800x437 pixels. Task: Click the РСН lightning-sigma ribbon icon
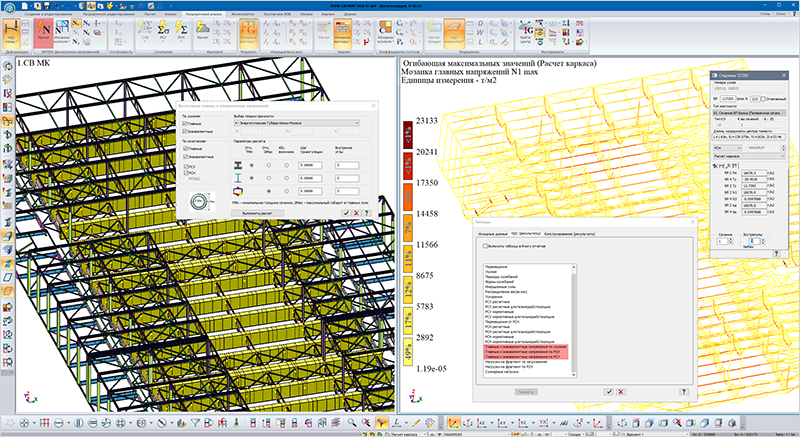(x=181, y=31)
